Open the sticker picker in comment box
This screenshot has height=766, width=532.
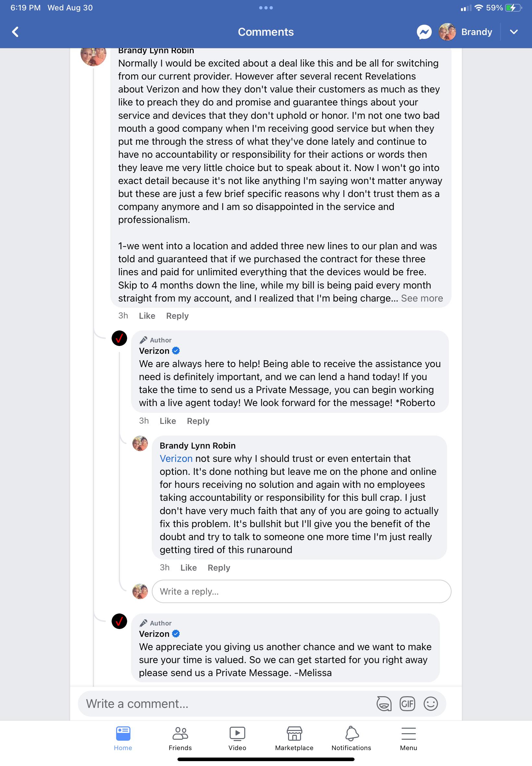coord(384,704)
